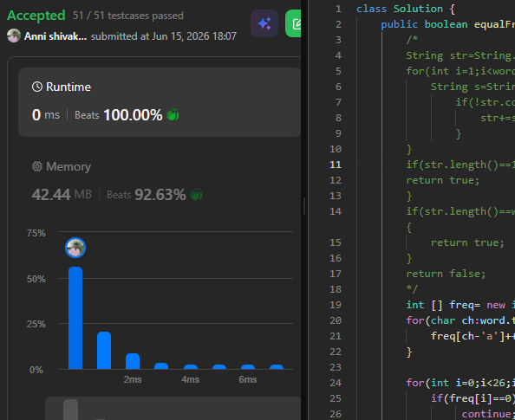Viewport: 515px width, 420px height.
Task: Click the submitter avatar next to Anni shivak...
Action: (14, 36)
